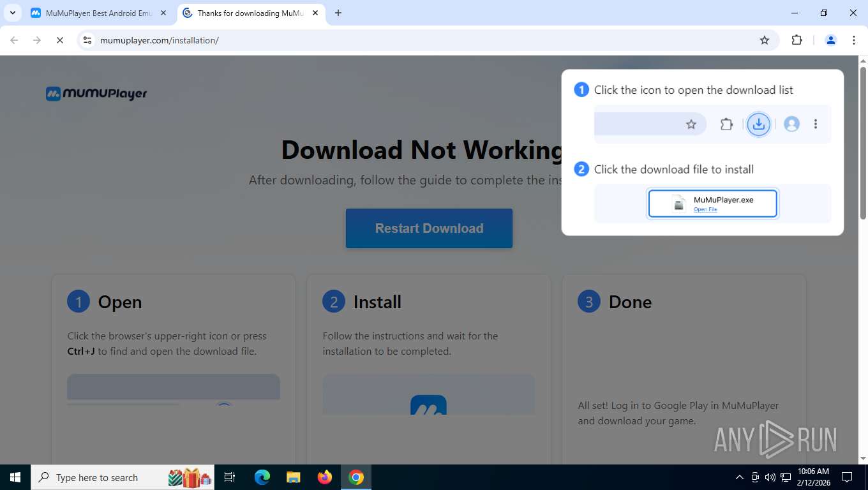Open the MuMuPlayer logo link
This screenshot has height=490, width=868.
coord(96,94)
